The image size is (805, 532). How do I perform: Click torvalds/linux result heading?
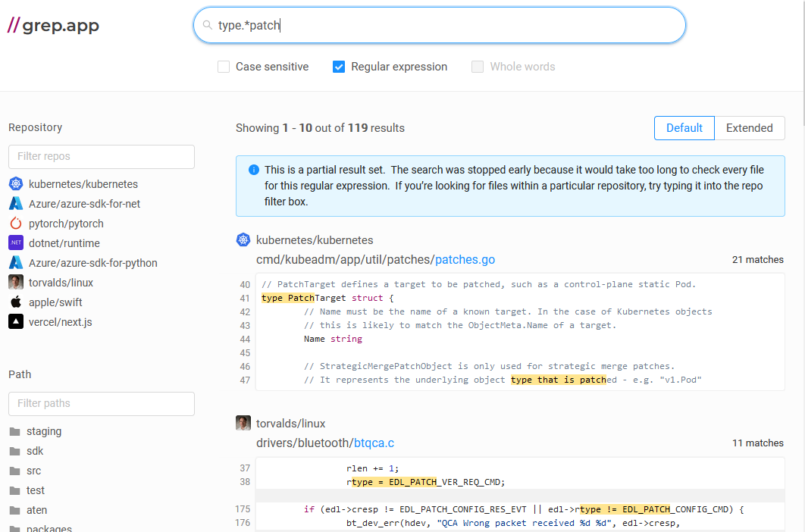[x=290, y=424]
